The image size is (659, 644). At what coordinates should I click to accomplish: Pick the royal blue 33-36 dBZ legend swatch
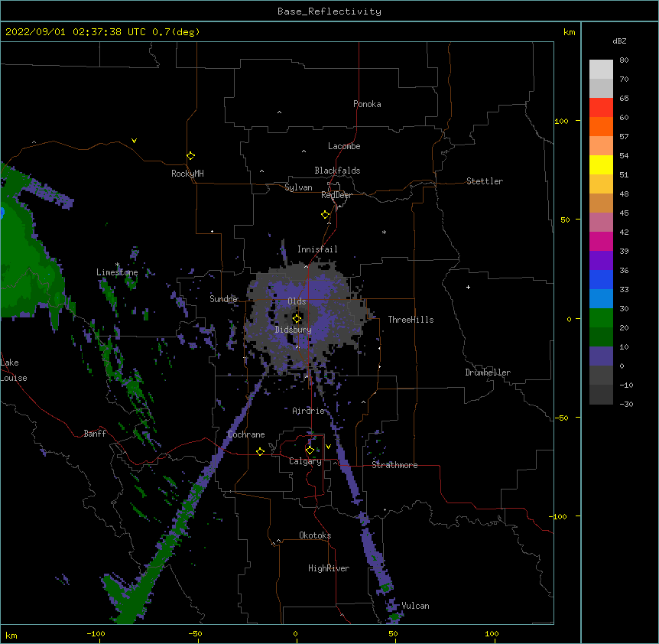pyautogui.click(x=601, y=279)
